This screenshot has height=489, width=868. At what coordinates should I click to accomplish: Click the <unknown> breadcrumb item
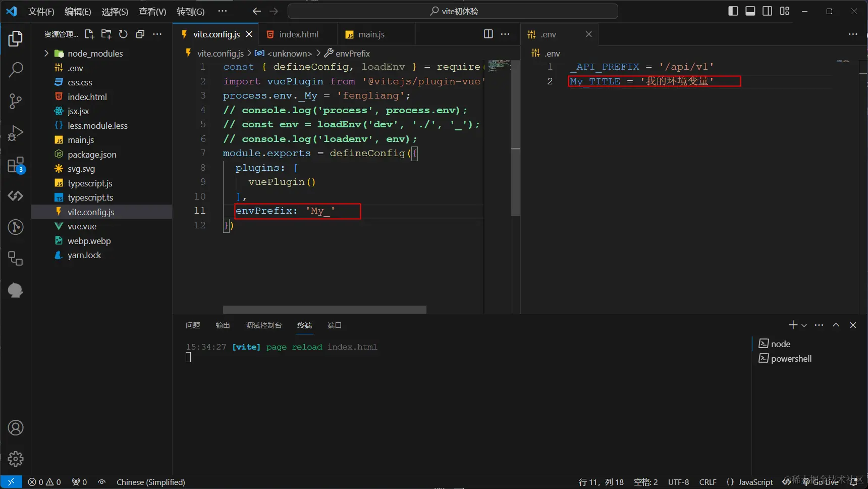tap(284, 54)
